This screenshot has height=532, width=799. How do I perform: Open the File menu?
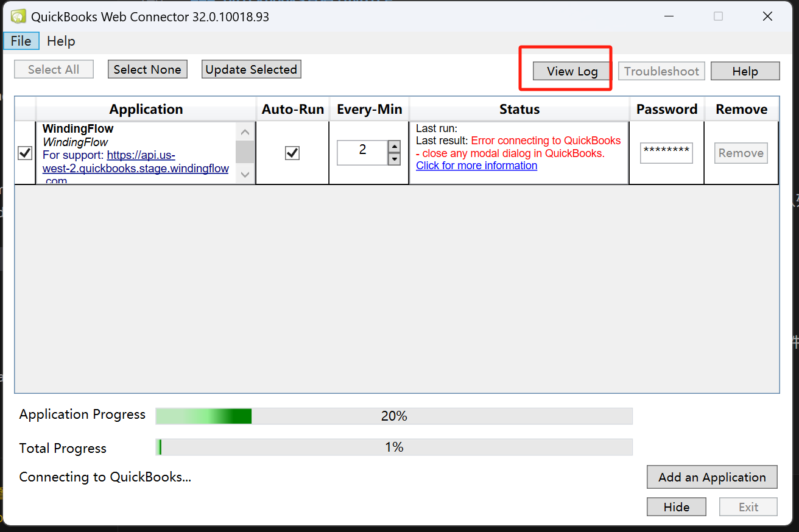(21, 41)
